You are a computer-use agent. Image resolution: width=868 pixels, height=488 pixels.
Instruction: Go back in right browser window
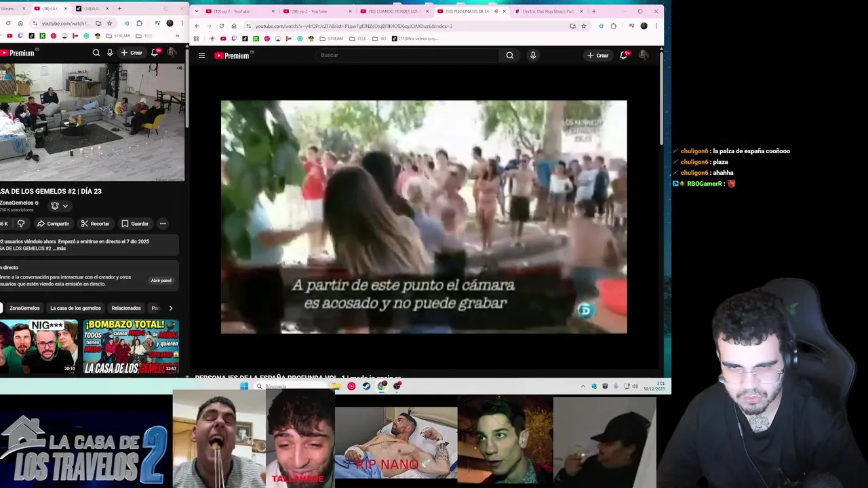pos(197,26)
